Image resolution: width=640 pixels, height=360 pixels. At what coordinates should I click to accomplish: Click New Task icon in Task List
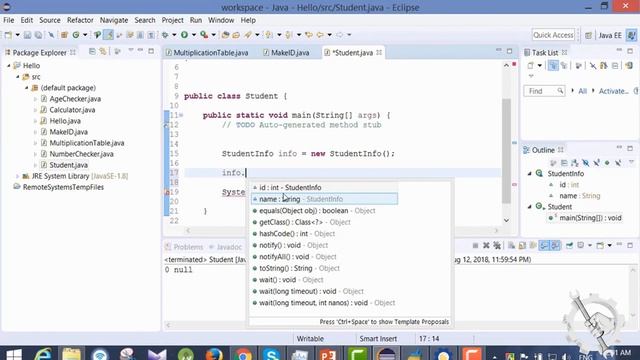530,65
